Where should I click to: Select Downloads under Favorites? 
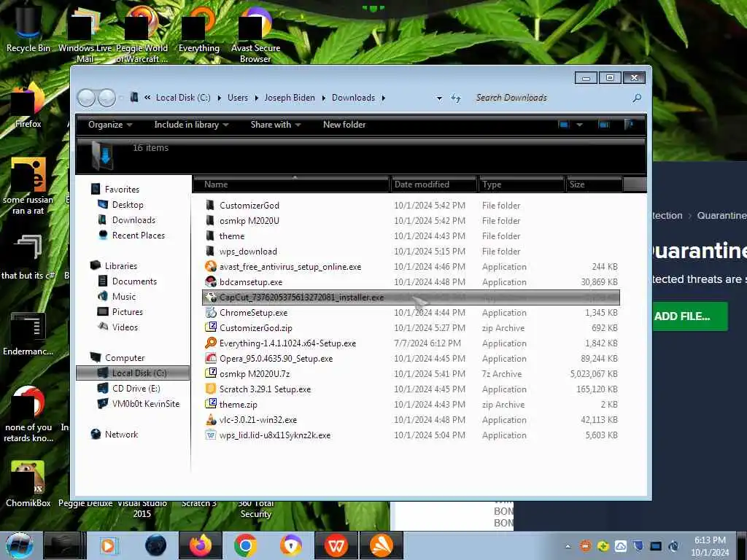133,220
